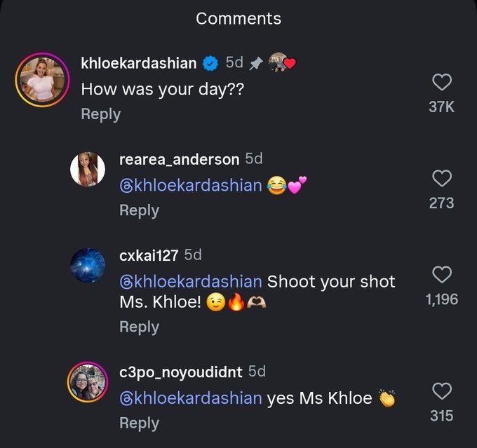Reply to cxkai127's comment
The height and width of the screenshot is (448, 477).
point(139,327)
